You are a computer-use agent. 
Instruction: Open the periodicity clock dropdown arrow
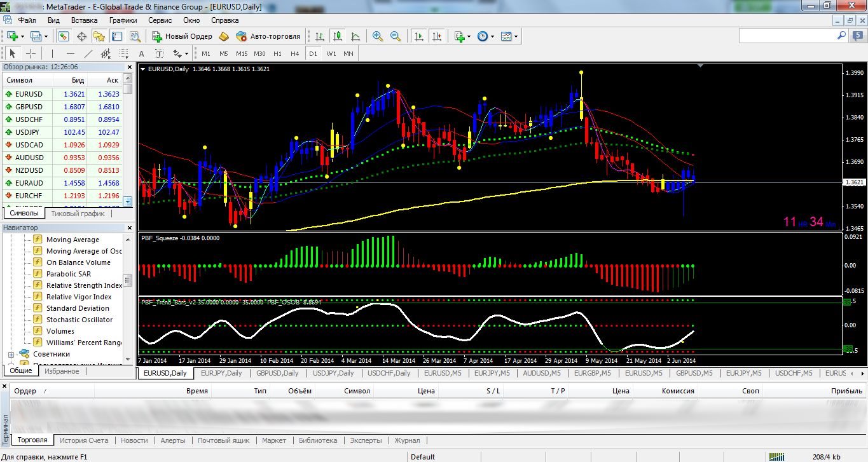pos(492,36)
